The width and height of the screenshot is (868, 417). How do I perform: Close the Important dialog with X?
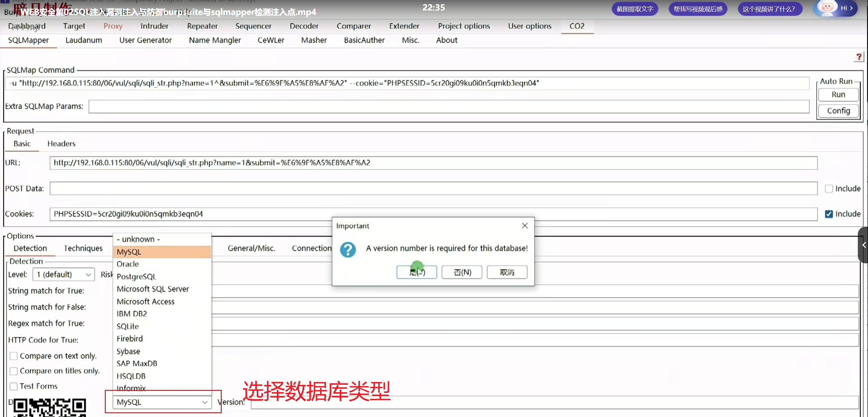(525, 226)
